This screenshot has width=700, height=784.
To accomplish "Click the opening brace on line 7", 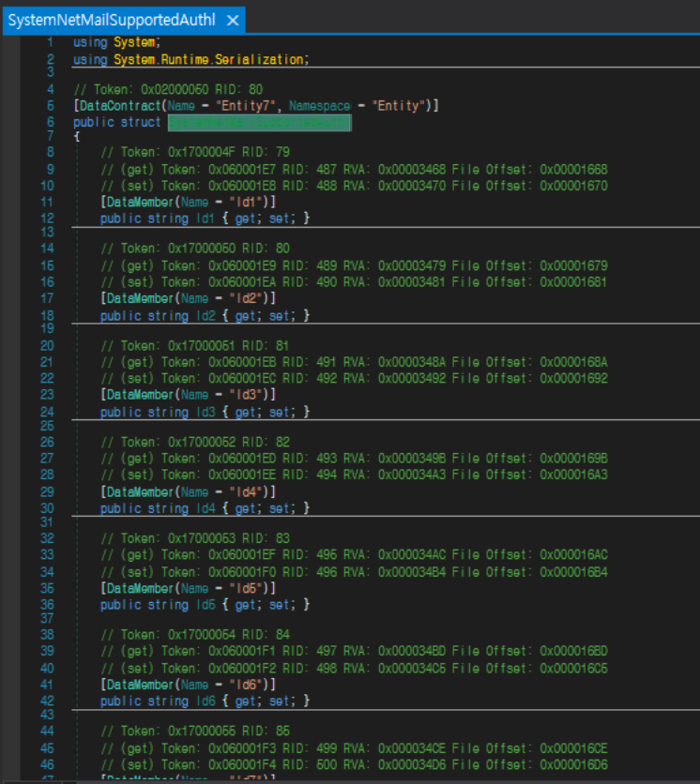I will 77,136.
